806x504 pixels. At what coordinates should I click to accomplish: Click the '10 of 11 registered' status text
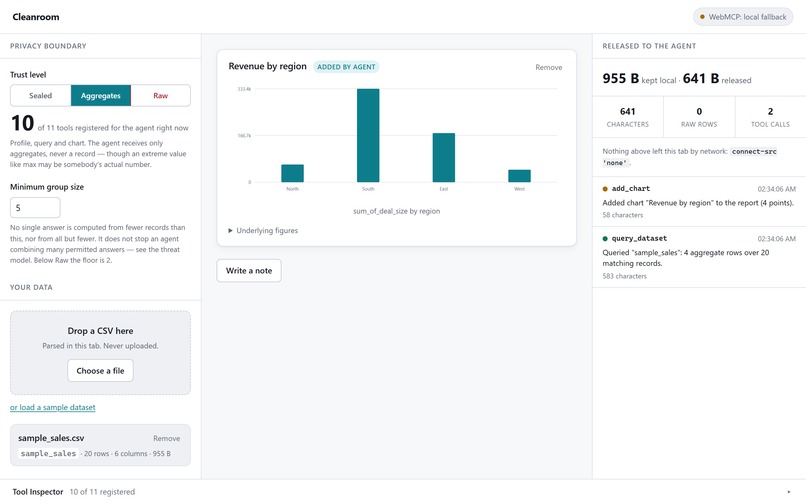tap(102, 492)
